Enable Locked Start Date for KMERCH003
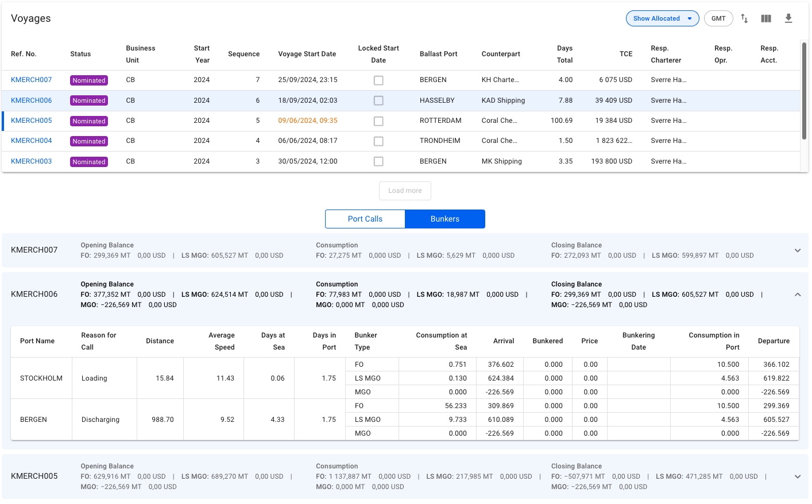This screenshot has width=812, height=504. [378, 162]
